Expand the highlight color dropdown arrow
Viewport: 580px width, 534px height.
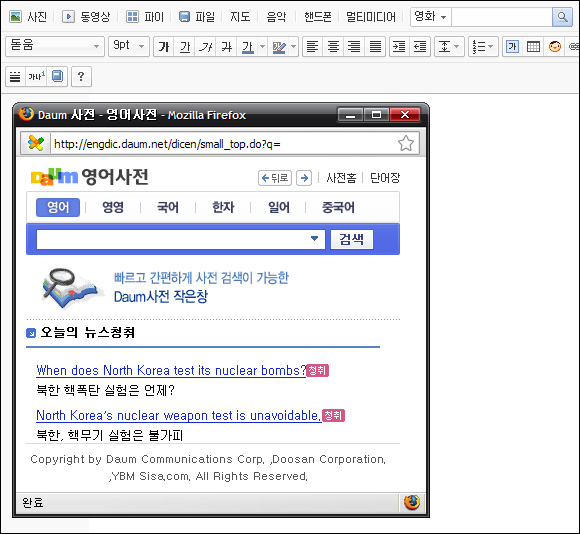(x=294, y=47)
